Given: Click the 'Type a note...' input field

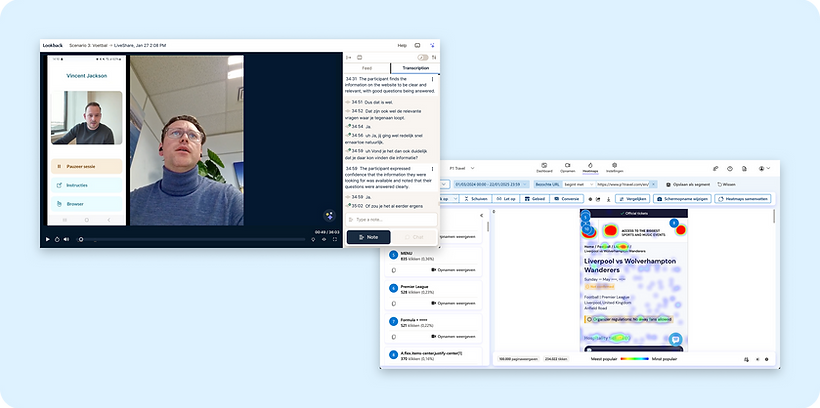Looking at the screenshot, I should pyautogui.click(x=392, y=220).
